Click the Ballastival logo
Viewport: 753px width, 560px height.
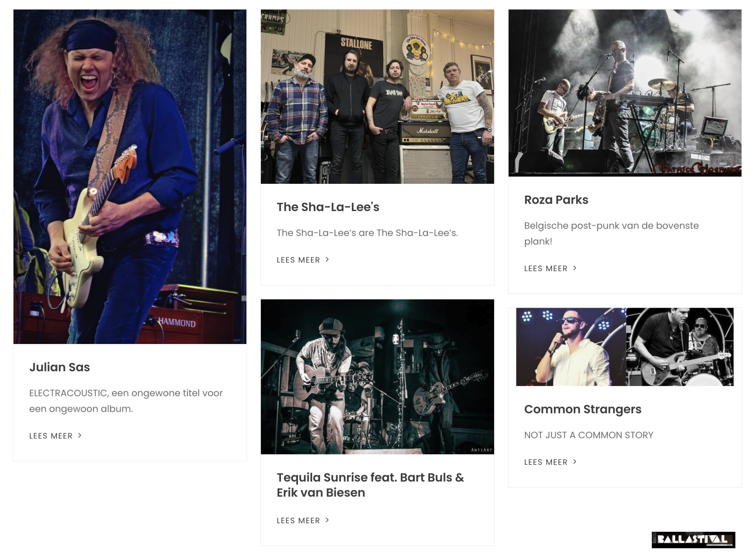[693, 540]
